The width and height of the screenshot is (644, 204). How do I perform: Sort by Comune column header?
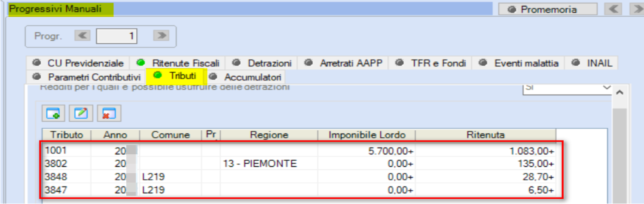click(x=171, y=135)
